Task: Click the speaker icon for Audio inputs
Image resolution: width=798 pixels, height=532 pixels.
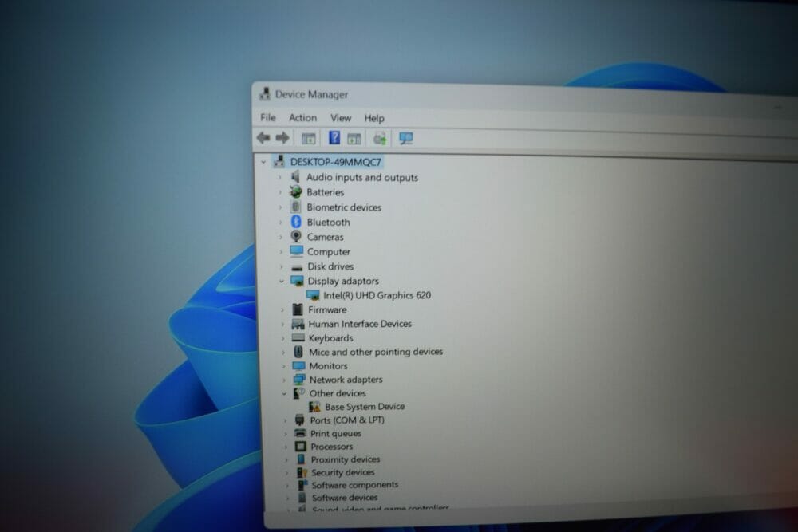Action: (295, 177)
